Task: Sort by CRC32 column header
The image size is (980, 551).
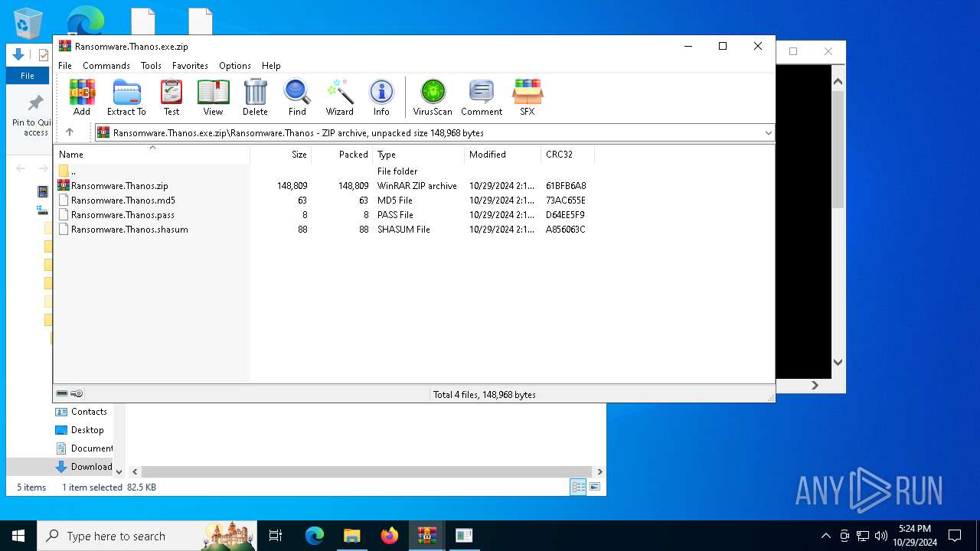Action: [x=567, y=155]
